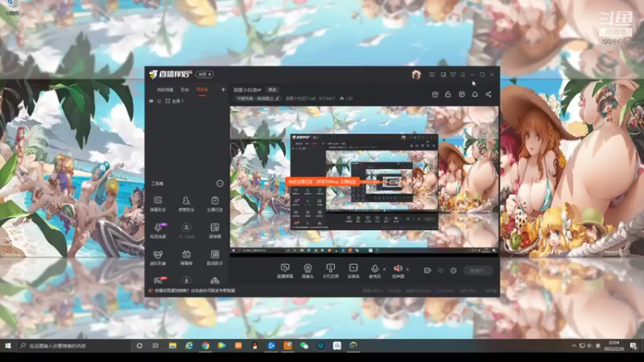644x362 pixels.
Task: Open the 弹幕助手 danmaku assistant tool
Action: (x=158, y=204)
